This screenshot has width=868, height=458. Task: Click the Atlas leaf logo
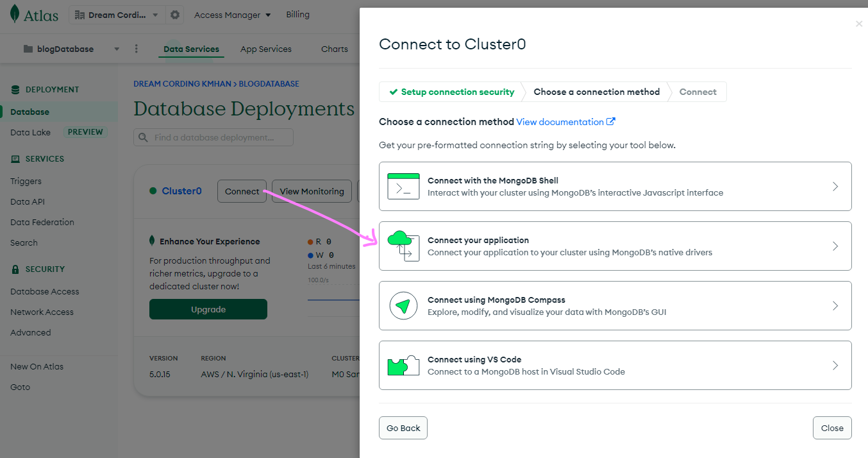point(15,14)
